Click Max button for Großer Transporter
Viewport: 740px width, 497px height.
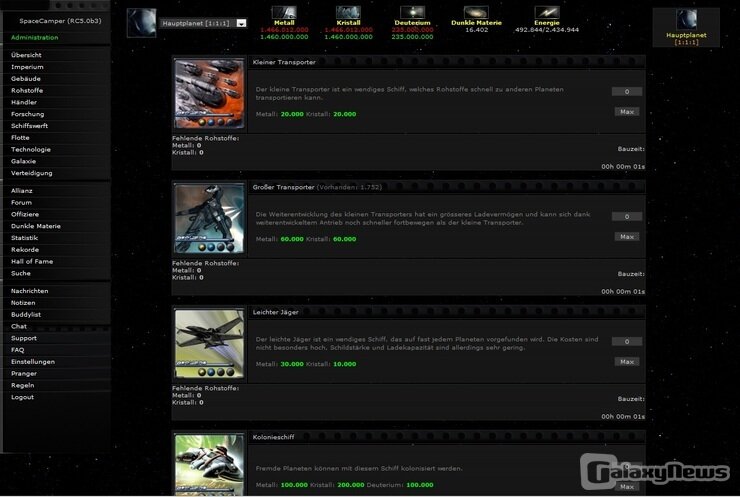point(627,237)
